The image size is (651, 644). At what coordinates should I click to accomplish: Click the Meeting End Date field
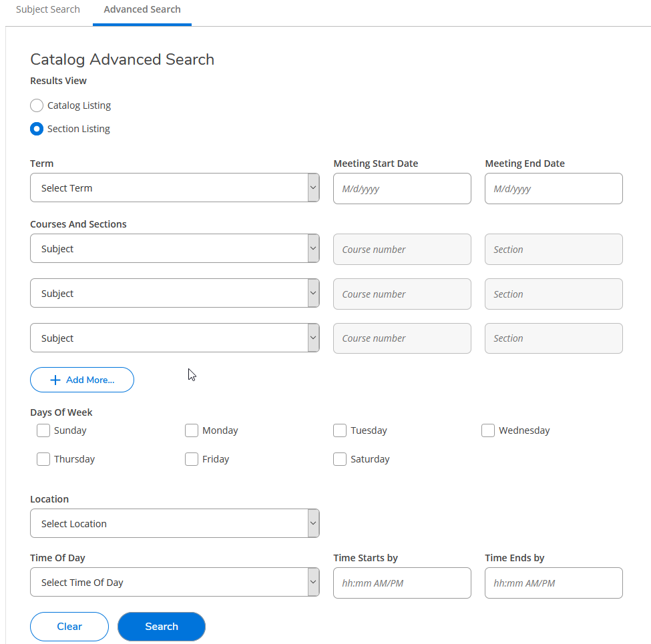click(x=554, y=189)
